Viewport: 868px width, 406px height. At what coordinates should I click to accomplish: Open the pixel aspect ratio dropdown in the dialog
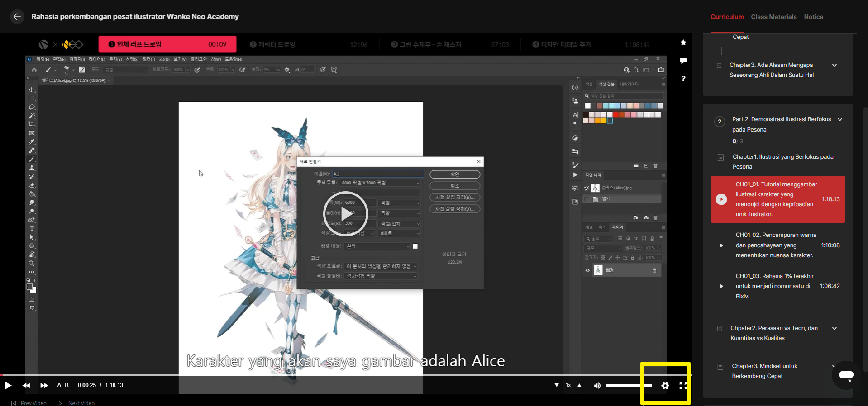click(x=381, y=276)
